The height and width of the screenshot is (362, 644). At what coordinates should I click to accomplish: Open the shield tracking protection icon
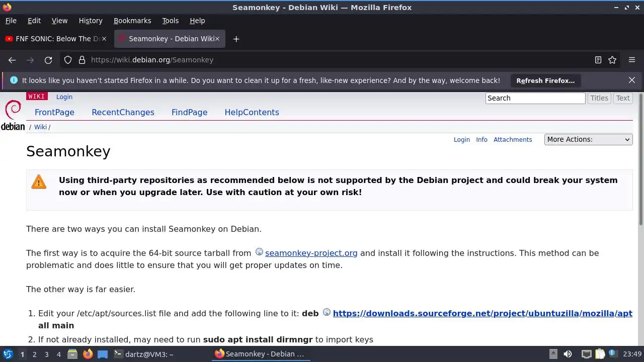[68, 60]
